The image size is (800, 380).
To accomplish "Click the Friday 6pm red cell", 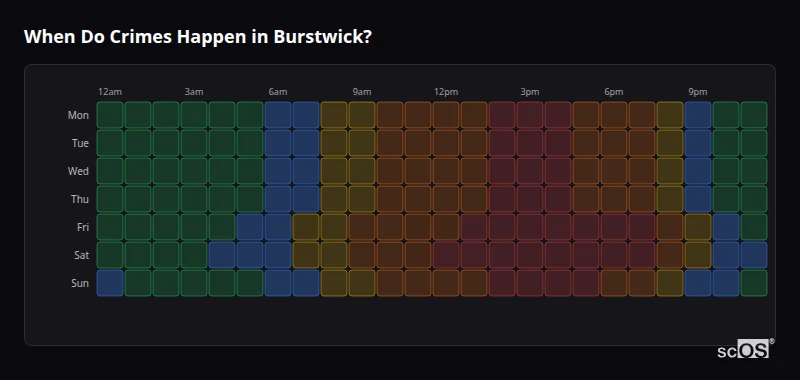I will (614, 227).
